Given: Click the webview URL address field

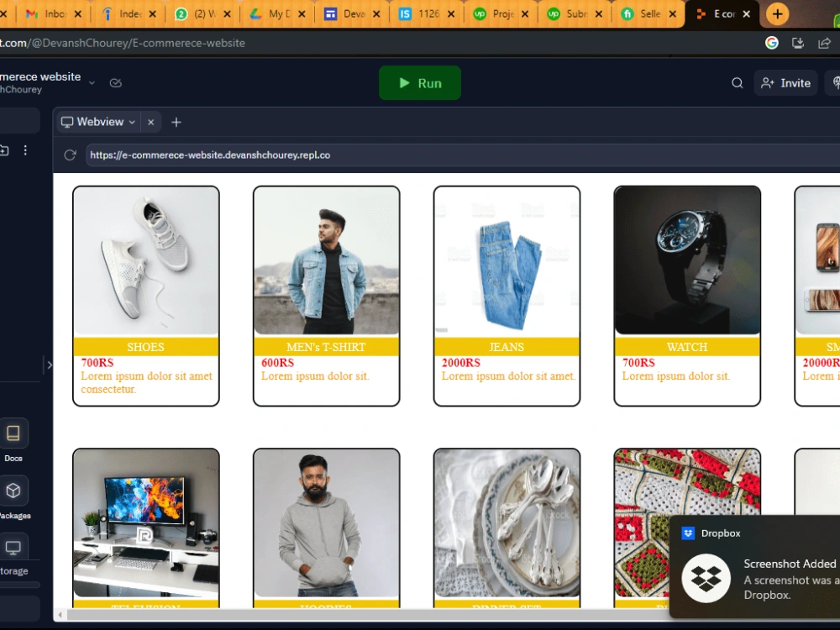Looking at the screenshot, I should coord(463,155).
